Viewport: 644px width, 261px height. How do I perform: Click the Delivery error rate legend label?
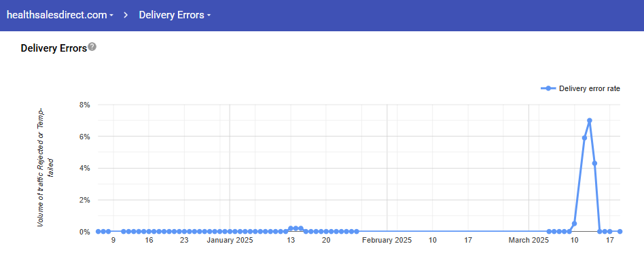[590, 88]
